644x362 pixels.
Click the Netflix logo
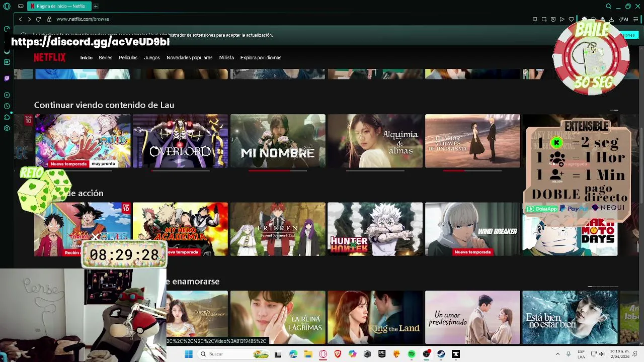(x=49, y=57)
